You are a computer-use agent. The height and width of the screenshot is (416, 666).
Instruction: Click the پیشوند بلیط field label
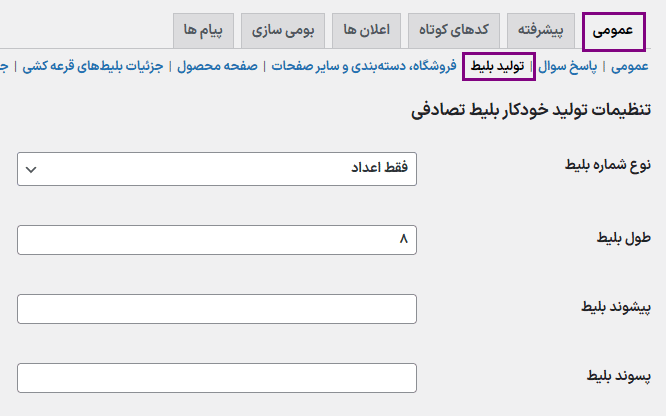coord(615,307)
